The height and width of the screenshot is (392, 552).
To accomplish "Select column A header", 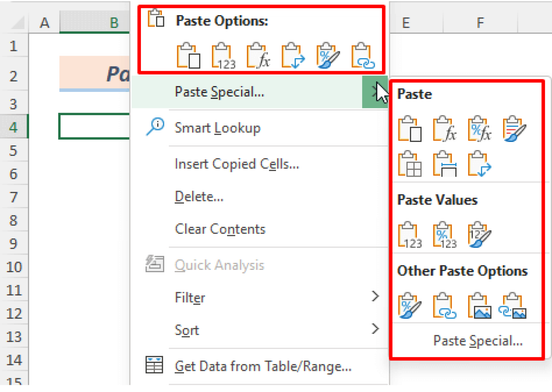I will pos(44,23).
